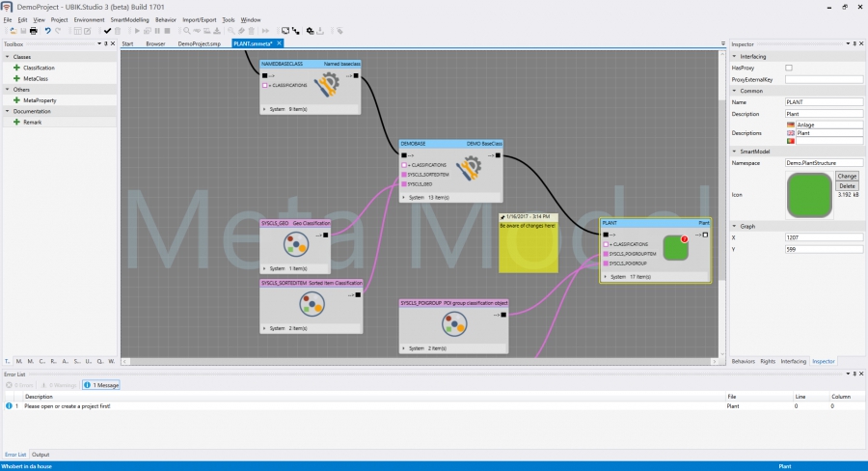The image size is (868, 471).
Task: Click the play triangle toolbar icon
Action: (x=137, y=31)
